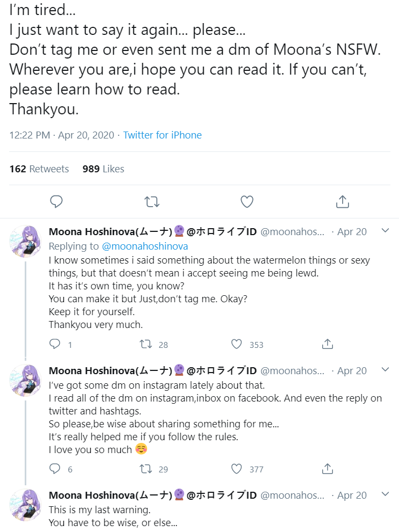
Task: Reply to the tweet with 6 comments
Action: pyautogui.click(x=55, y=469)
